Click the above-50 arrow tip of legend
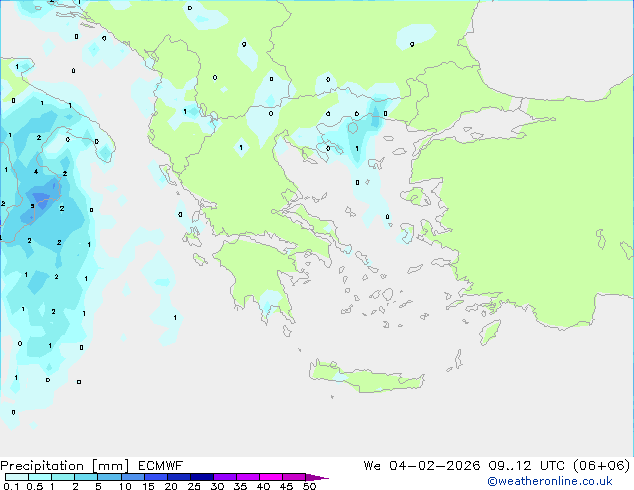634x490 pixels. pyautogui.click(x=317, y=477)
